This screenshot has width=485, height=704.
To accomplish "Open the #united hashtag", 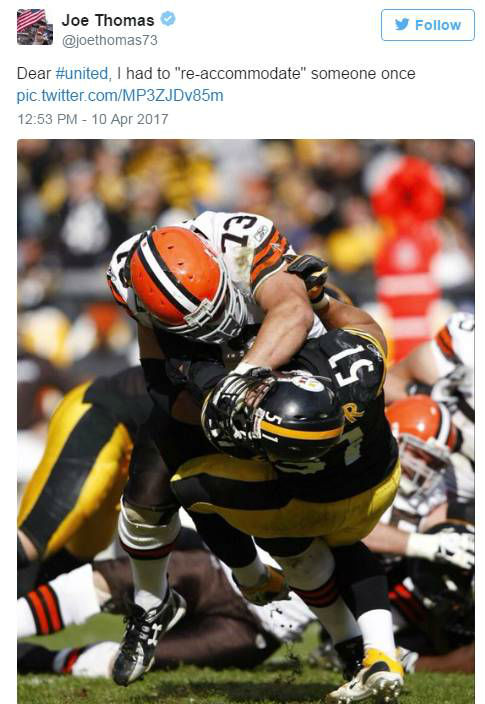I will tap(82, 73).
